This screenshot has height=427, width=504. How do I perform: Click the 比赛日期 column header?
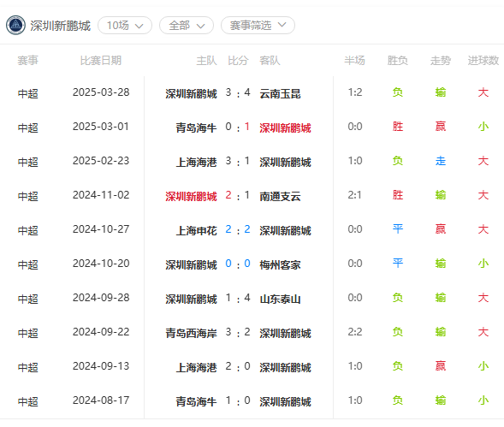101,61
